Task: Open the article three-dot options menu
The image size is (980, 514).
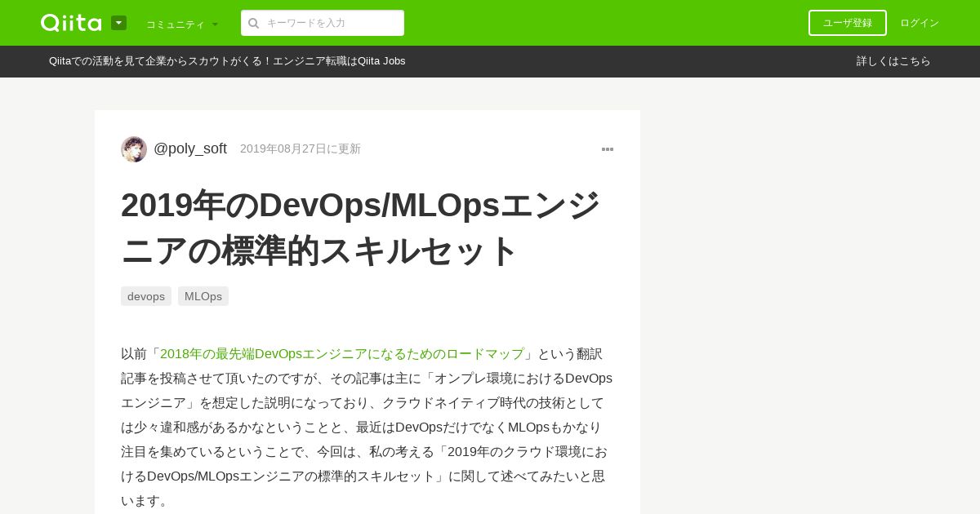Action: [x=608, y=149]
